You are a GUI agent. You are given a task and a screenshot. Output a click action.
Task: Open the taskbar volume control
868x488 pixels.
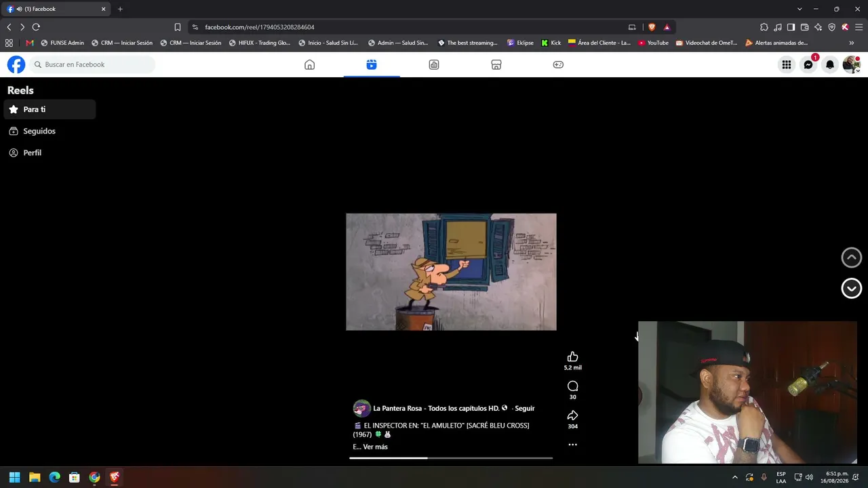pyautogui.click(x=809, y=477)
